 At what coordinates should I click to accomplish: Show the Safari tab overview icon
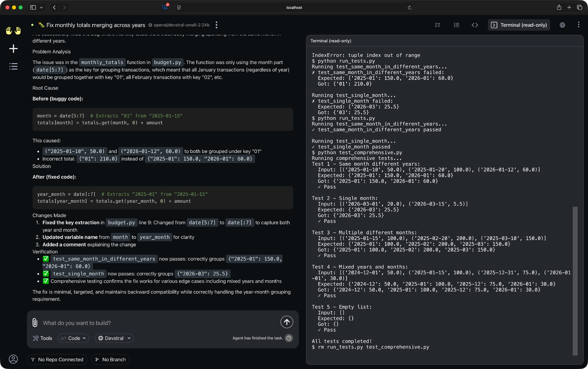tap(579, 7)
